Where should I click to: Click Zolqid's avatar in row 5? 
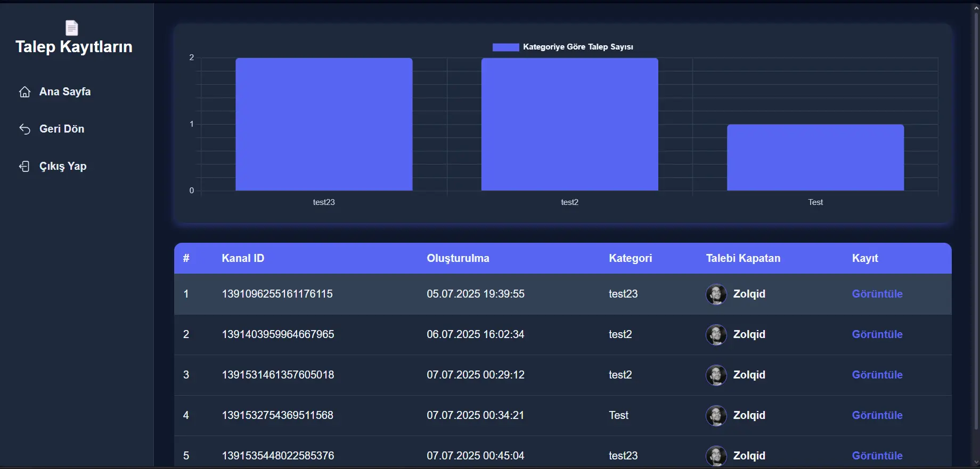(x=716, y=456)
